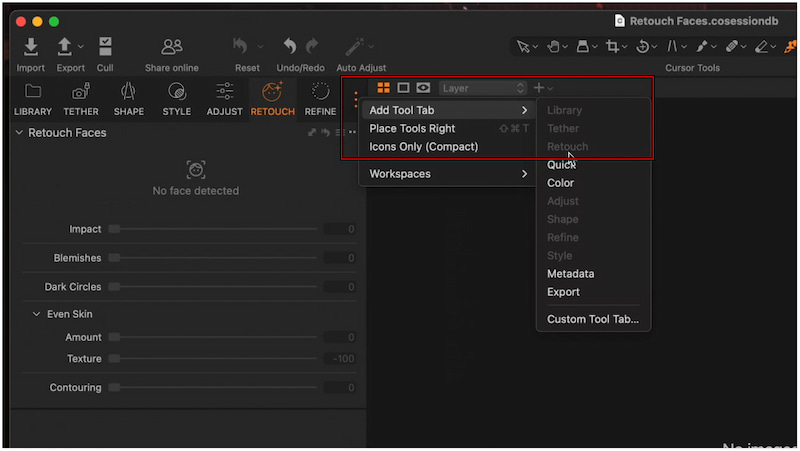Toggle the orange multi-view grid button
This screenshot has height=451, width=800.
click(383, 88)
